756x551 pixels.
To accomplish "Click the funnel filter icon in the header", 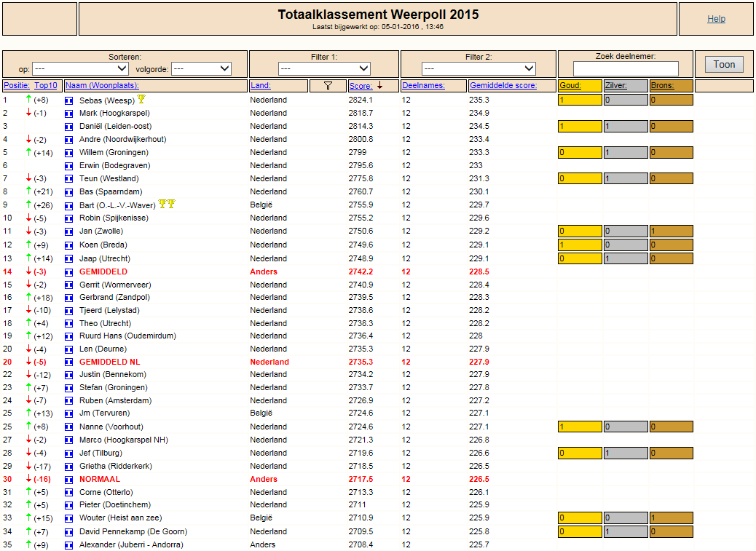I will 328,86.
